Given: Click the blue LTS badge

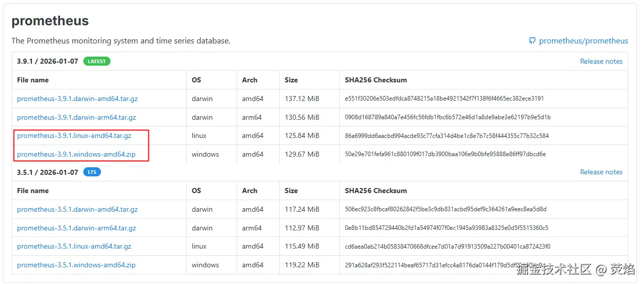Looking at the screenshot, I should click(x=92, y=172).
